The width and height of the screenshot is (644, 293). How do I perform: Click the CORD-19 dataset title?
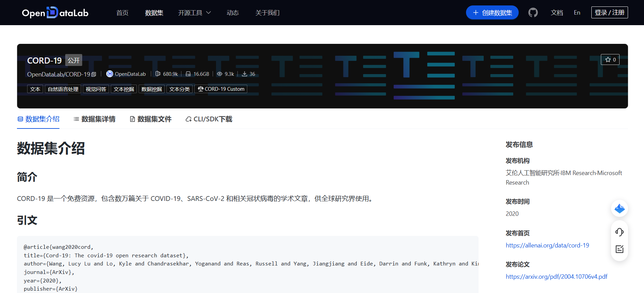[44, 61]
